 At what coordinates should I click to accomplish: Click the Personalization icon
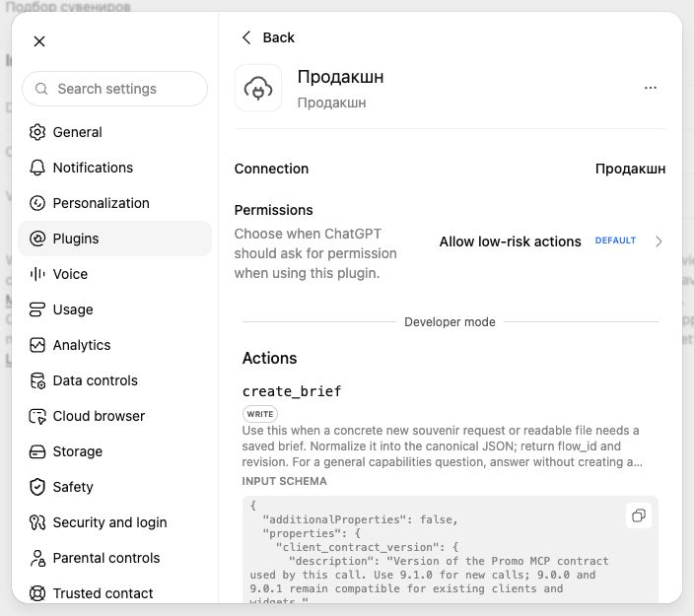coord(37,203)
